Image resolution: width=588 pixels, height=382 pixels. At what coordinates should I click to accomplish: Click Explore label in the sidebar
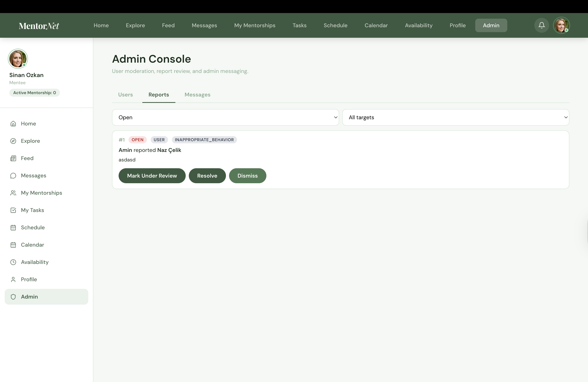pos(30,141)
